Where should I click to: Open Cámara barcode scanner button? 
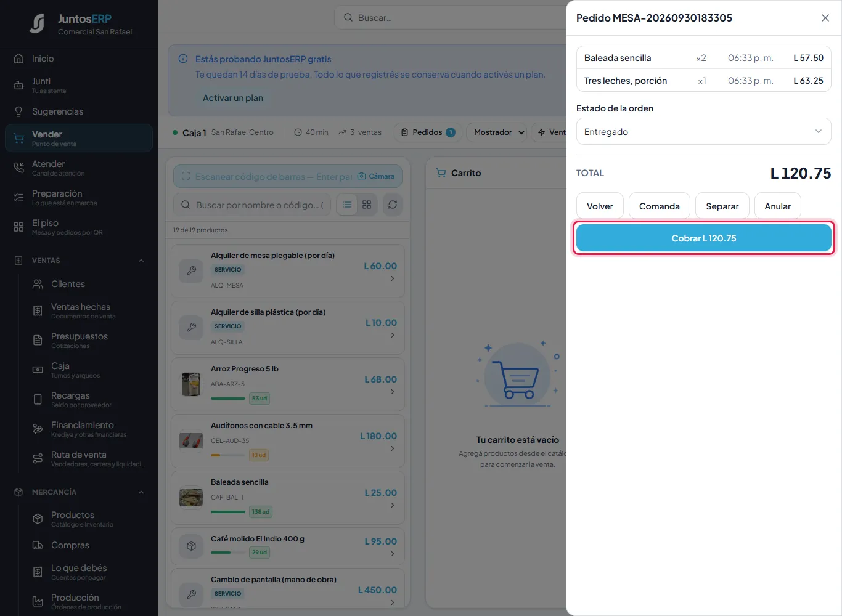pyautogui.click(x=376, y=176)
